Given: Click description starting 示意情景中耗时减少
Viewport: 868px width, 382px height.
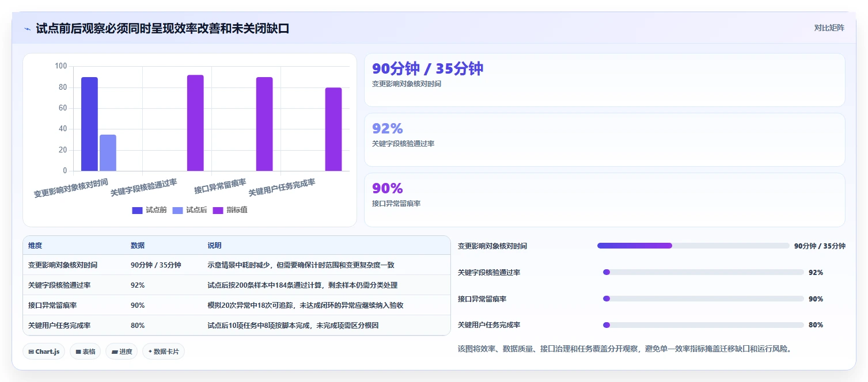Looking at the screenshot, I should [301, 265].
